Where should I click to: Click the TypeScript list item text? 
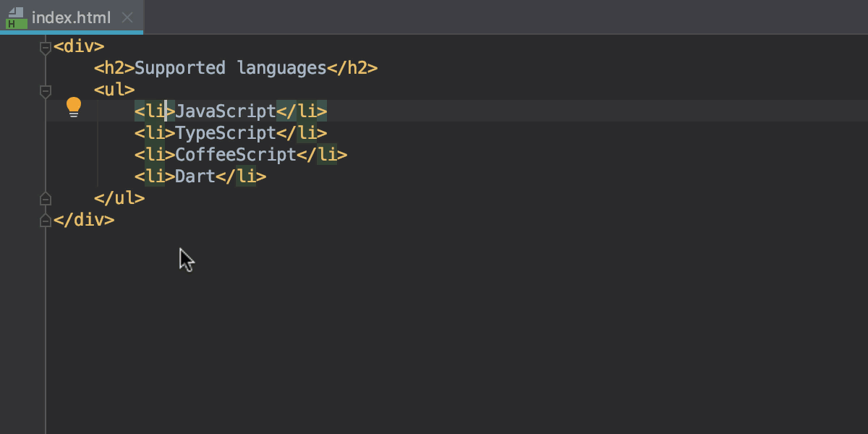click(x=226, y=133)
